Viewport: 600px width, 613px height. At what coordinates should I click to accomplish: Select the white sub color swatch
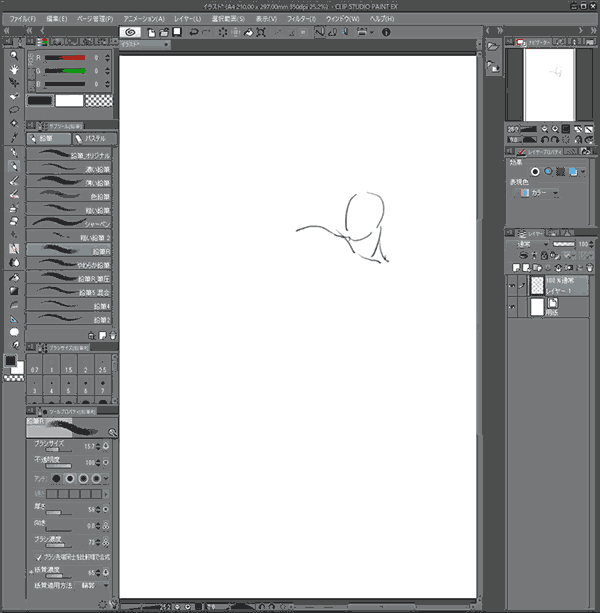pos(69,101)
